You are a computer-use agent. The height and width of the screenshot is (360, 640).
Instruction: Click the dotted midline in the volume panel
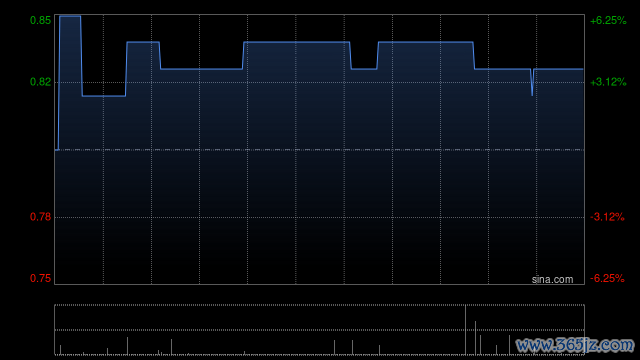[320, 330]
